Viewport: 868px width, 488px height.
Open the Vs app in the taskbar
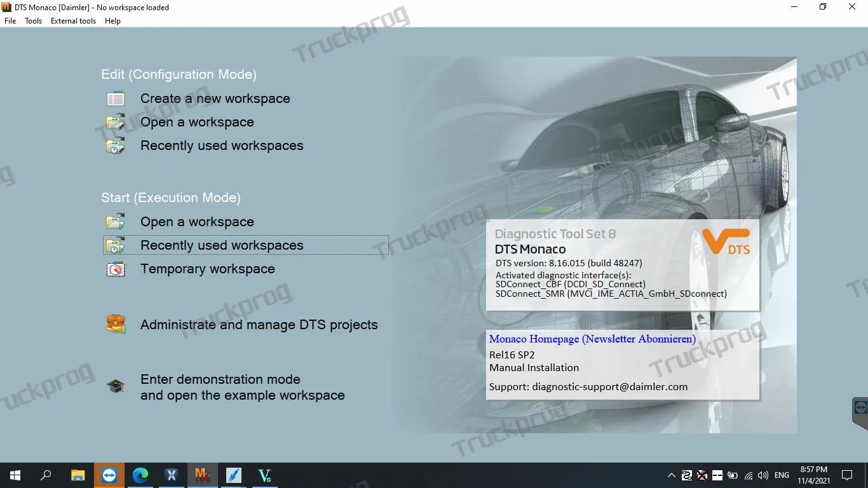264,475
